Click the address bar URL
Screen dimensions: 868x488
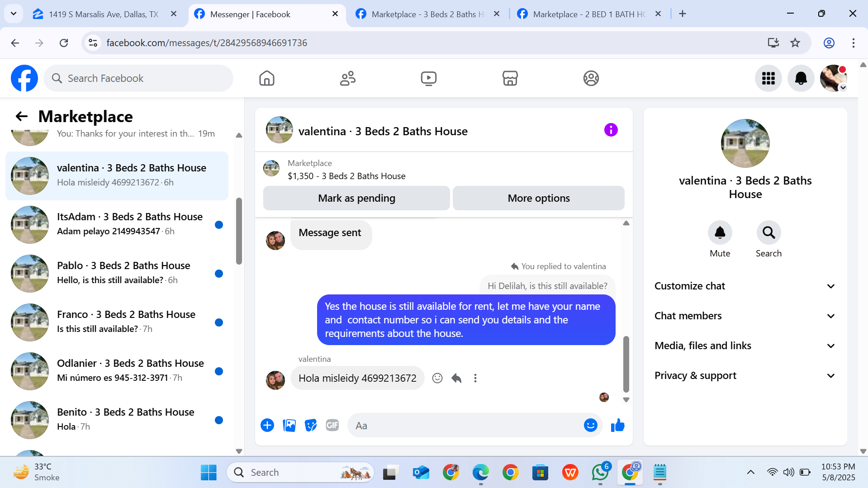tap(207, 43)
